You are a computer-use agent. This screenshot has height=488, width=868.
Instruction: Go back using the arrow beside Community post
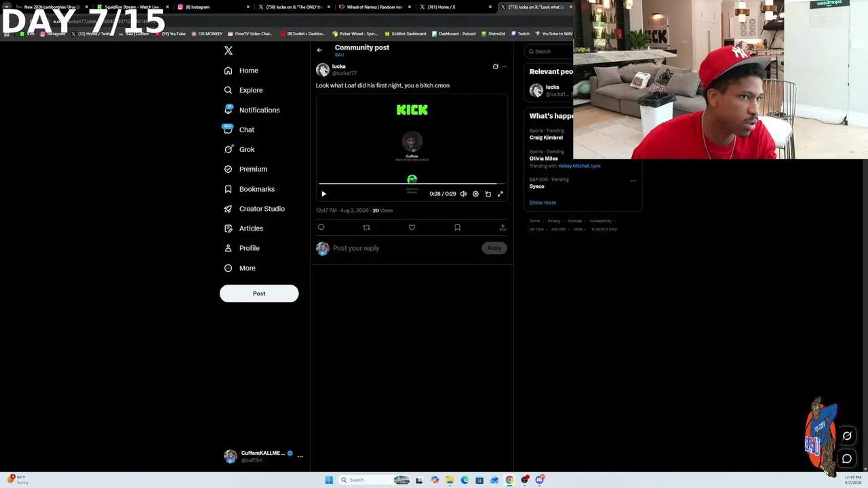(x=319, y=50)
